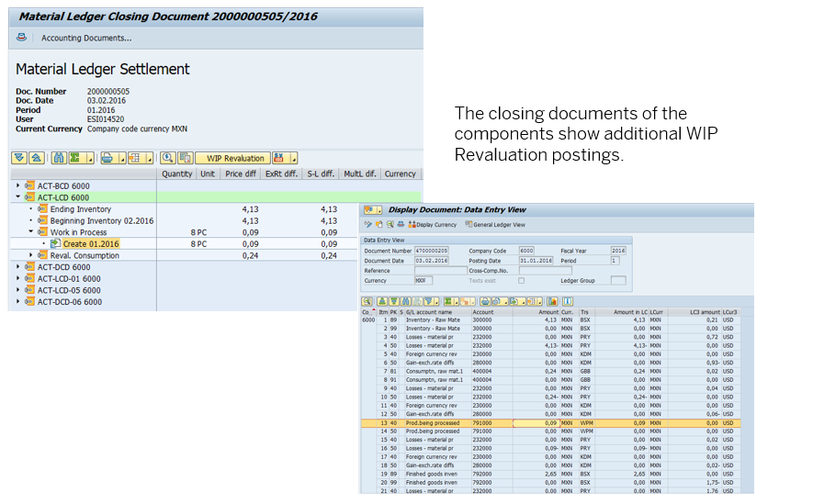Click the Posting Date field
This screenshot has width=813, height=504.
tap(536, 261)
